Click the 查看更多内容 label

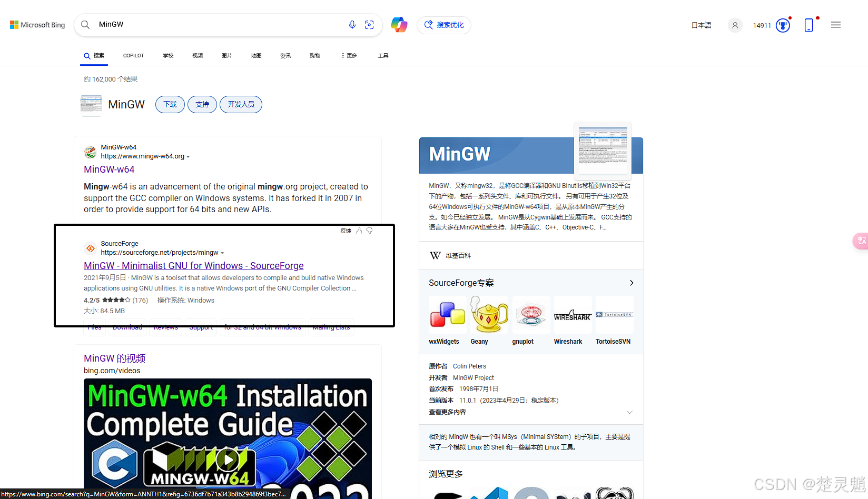[447, 412]
